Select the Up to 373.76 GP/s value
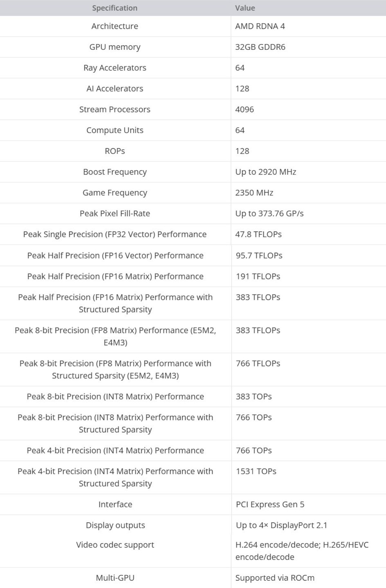The height and width of the screenshot is (588, 386). point(269,213)
